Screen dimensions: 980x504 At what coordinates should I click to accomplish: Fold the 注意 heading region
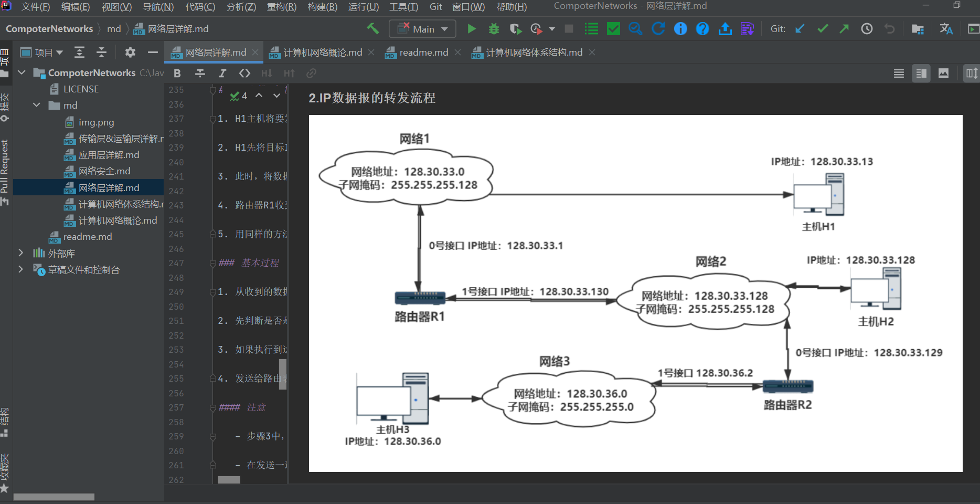(212, 407)
